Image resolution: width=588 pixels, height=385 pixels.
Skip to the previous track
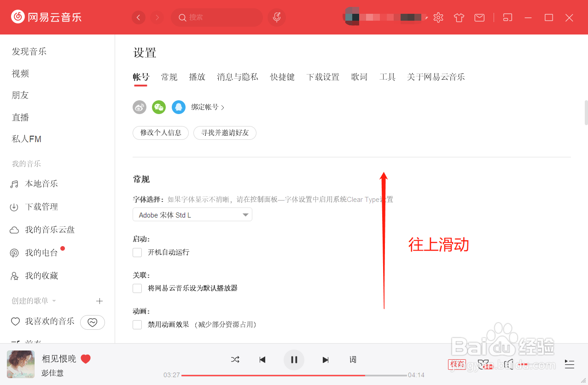pyautogui.click(x=262, y=360)
